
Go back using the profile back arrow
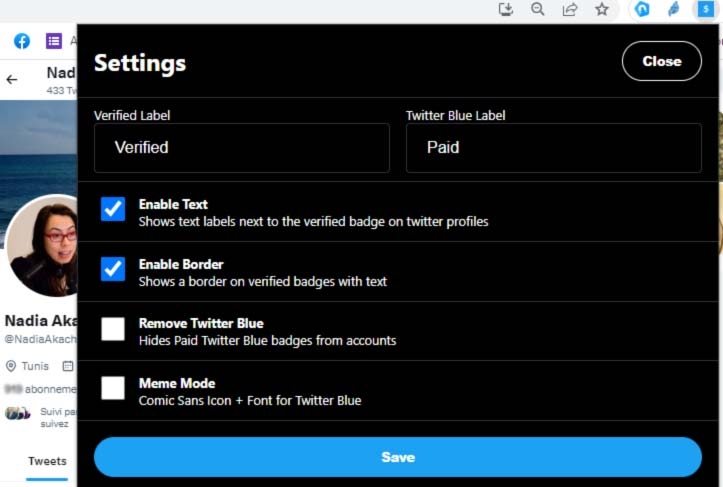(x=12, y=80)
